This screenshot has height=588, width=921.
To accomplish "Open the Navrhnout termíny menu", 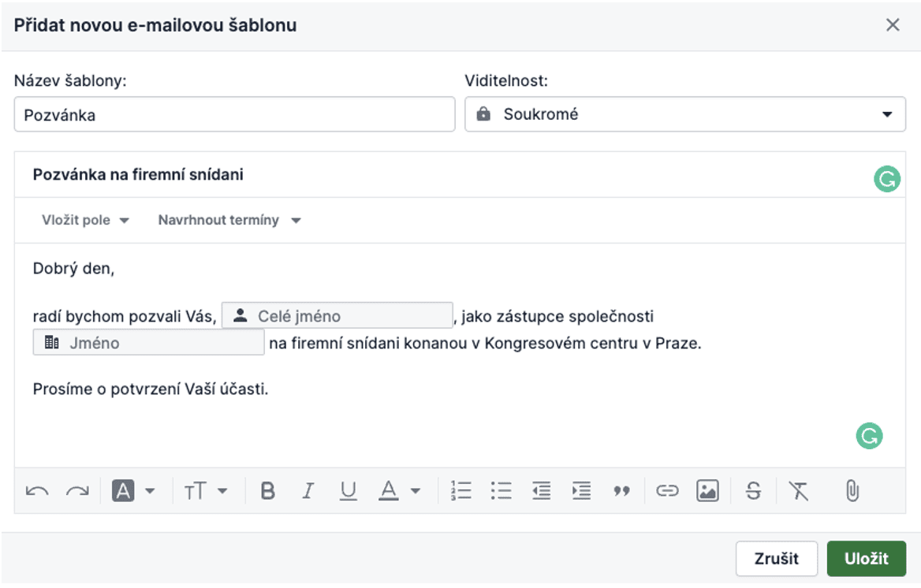I will (x=229, y=220).
